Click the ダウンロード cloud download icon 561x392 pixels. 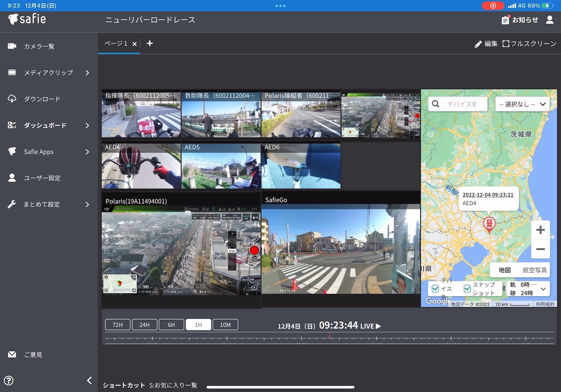[12, 99]
